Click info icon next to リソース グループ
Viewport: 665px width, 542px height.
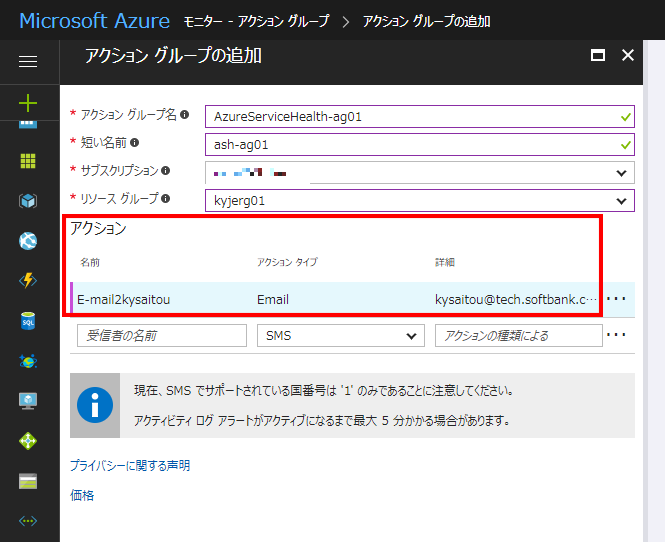point(165,198)
